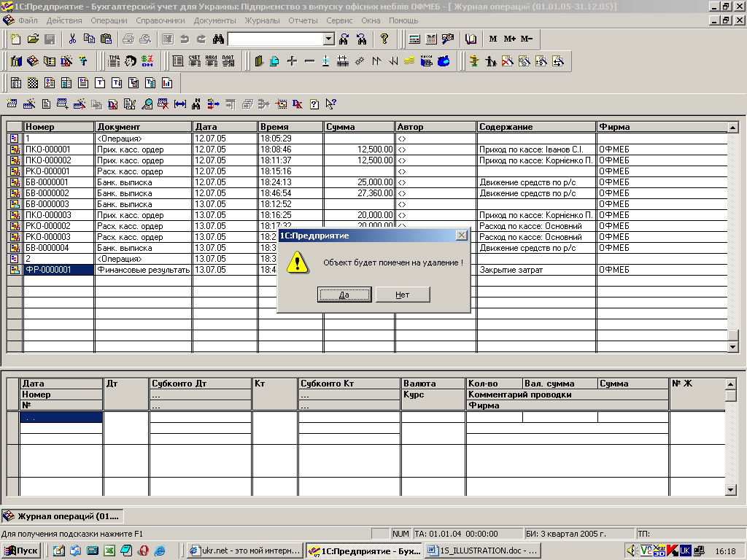Select row РКО-000001 in the journal

[x=367, y=171]
